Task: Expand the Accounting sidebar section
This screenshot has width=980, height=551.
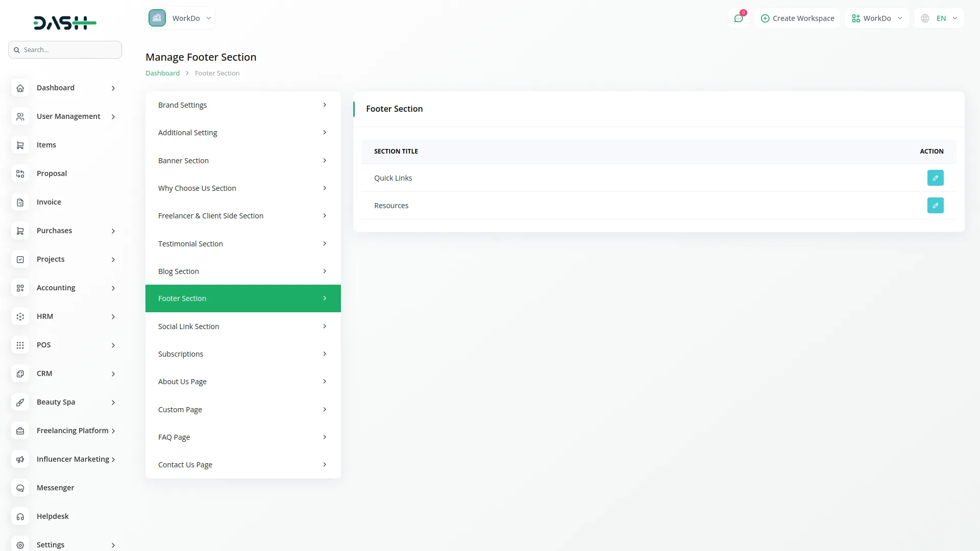Action: coord(65,288)
